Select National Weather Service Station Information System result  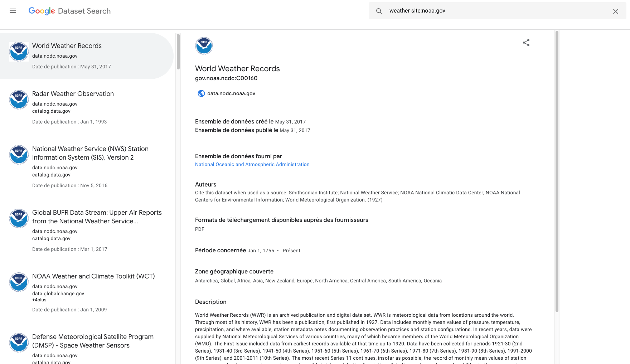(x=87, y=167)
